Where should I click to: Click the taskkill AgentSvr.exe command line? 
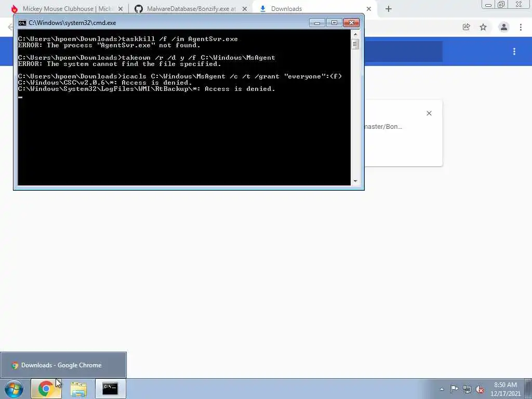coord(128,39)
